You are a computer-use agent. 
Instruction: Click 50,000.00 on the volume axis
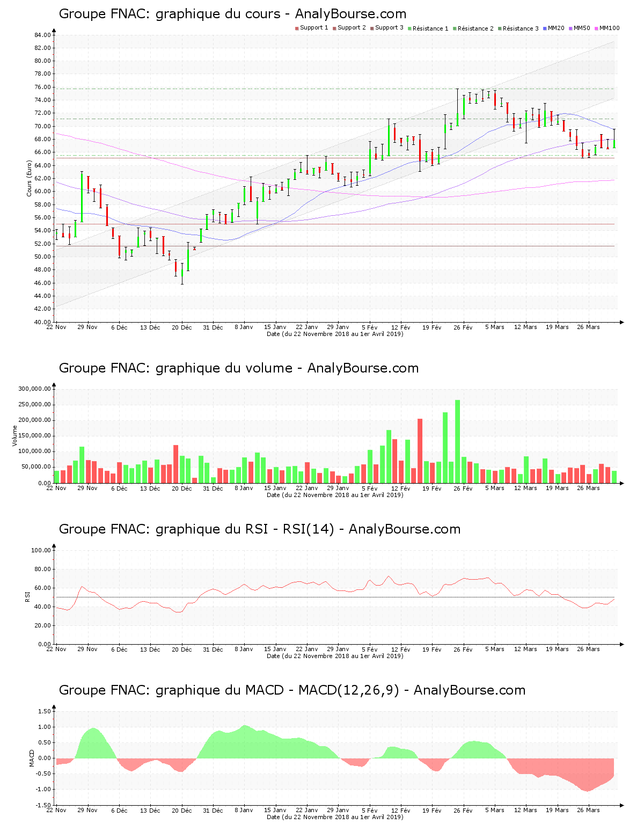coord(36,467)
